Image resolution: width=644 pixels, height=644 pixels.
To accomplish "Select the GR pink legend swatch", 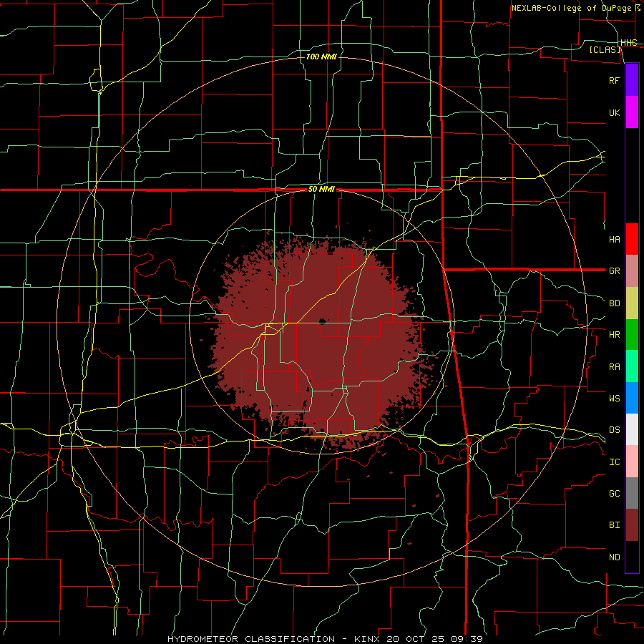I will coord(632,271).
